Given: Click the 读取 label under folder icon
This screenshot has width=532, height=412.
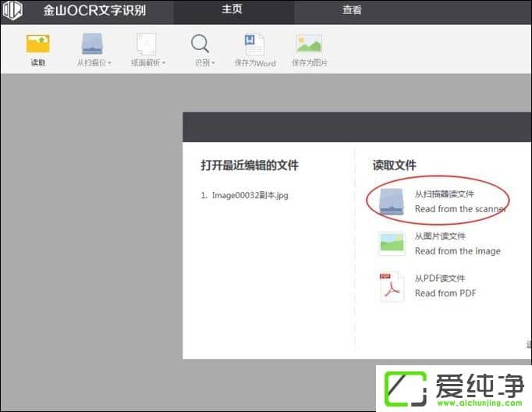Looking at the screenshot, I should pyautogui.click(x=38, y=62).
